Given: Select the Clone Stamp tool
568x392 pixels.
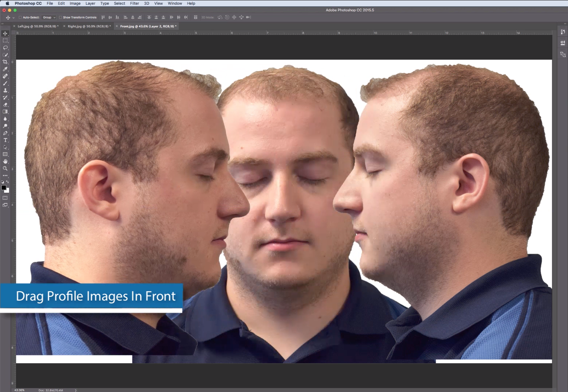Looking at the screenshot, I should point(5,90).
